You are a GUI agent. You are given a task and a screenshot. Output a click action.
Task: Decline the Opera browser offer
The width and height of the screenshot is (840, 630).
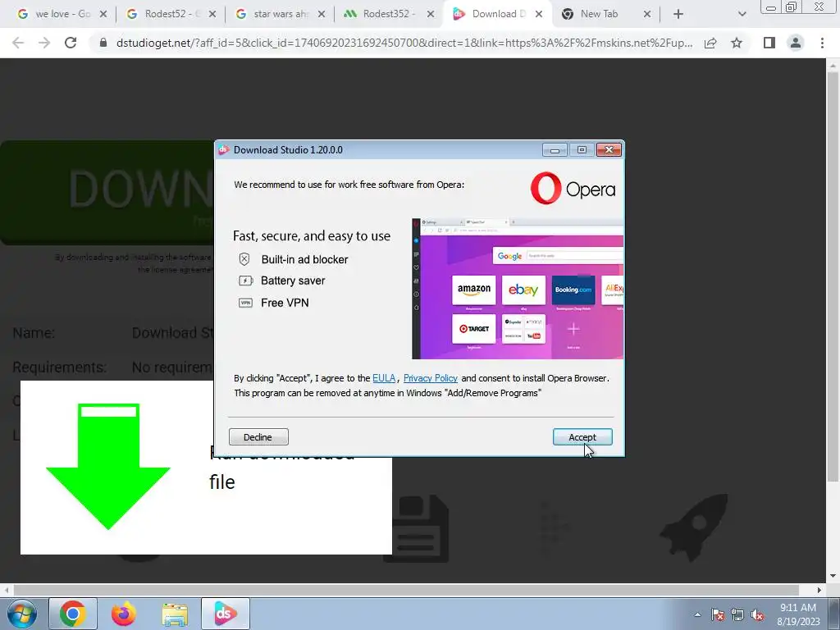coord(258,437)
